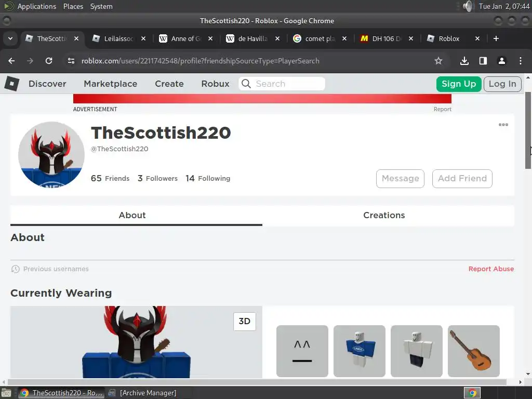This screenshot has width=532, height=399.
Task: Click the Roblox logo home icon
Action: 12,84
